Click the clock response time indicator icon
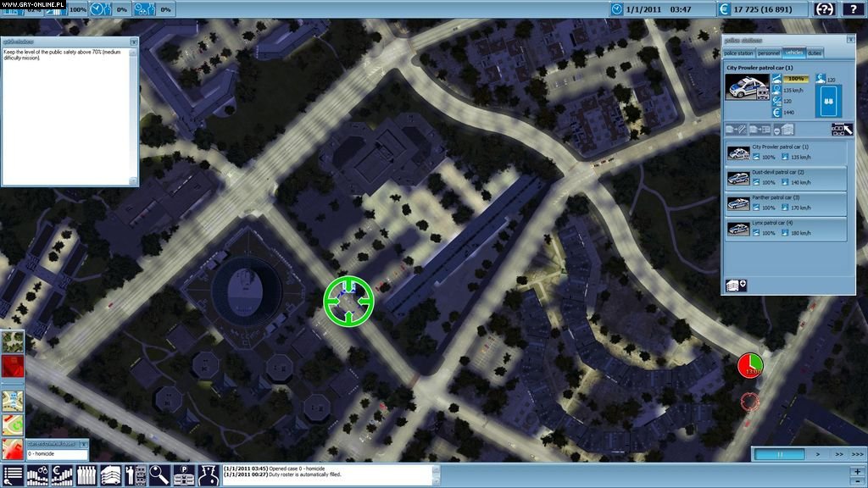 (100, 8)
